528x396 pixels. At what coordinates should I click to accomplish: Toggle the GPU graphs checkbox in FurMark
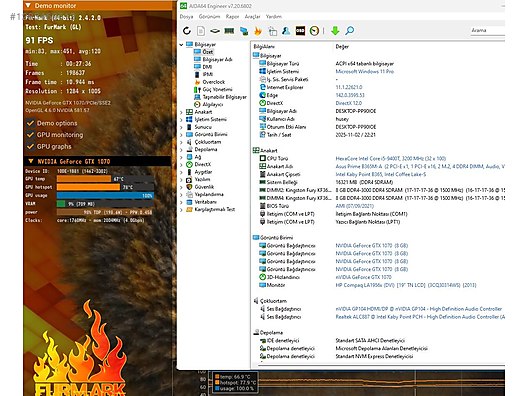30,146
